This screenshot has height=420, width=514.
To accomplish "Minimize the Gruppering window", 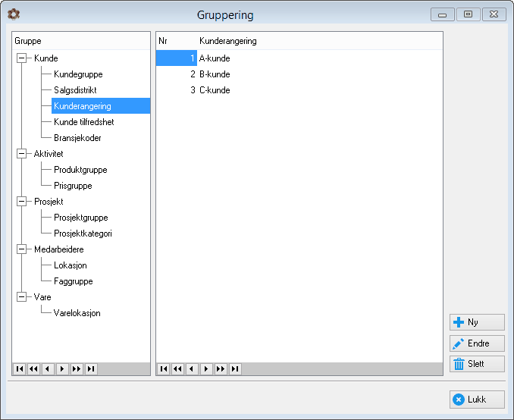I will tap(442, 14).
